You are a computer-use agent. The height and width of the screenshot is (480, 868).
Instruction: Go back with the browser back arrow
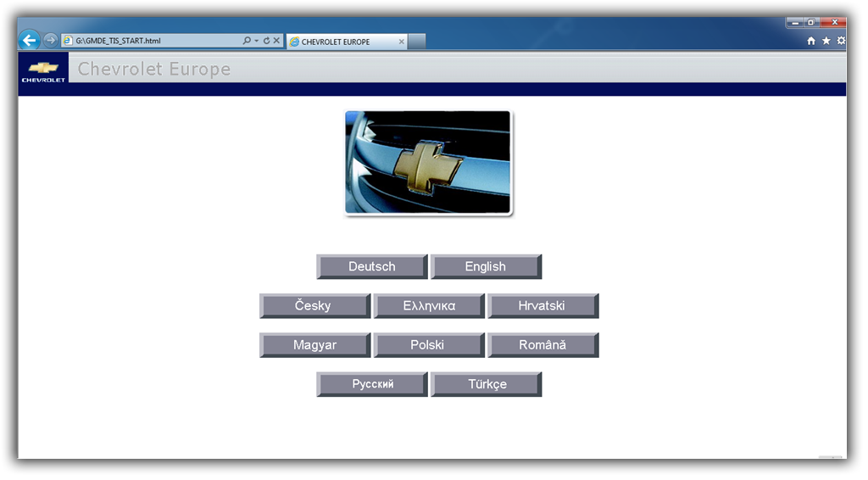[x=30, y=40]
